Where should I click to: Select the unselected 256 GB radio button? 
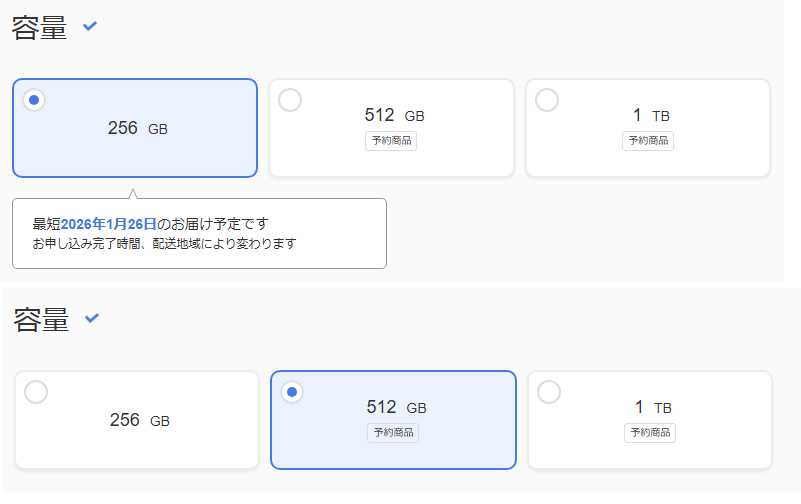pos(36,392)
